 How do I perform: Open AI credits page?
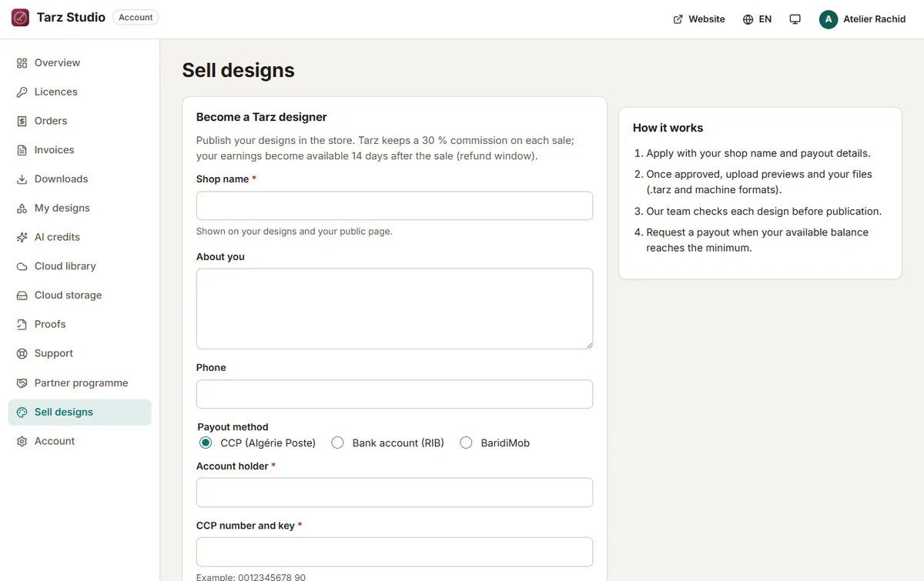click(x=80, y=238)
